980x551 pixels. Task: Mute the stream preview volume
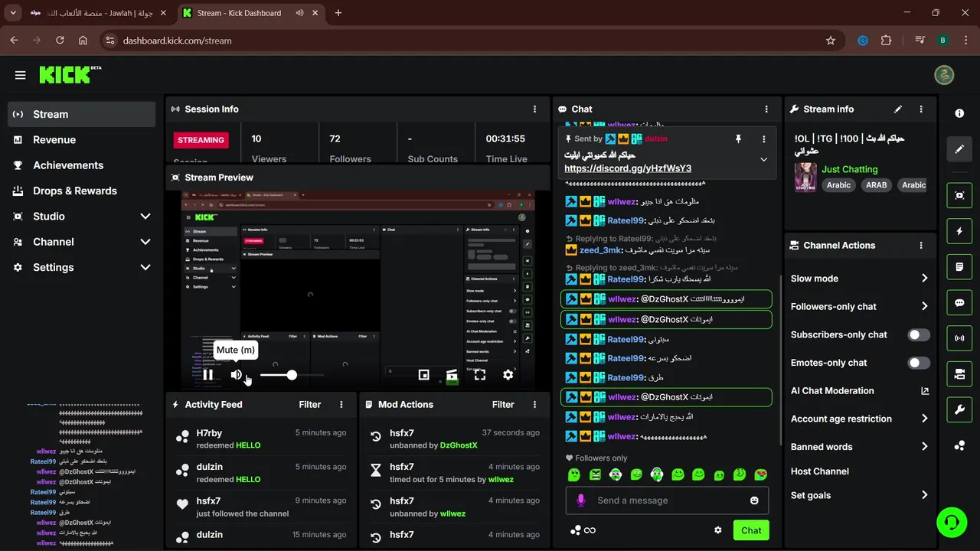click(x=237, y=375)
